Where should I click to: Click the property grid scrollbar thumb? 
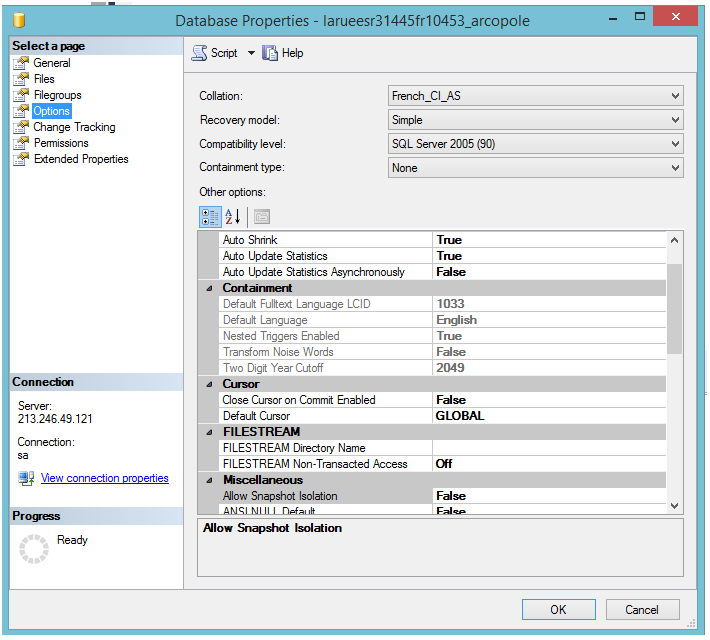click(674, 309)
